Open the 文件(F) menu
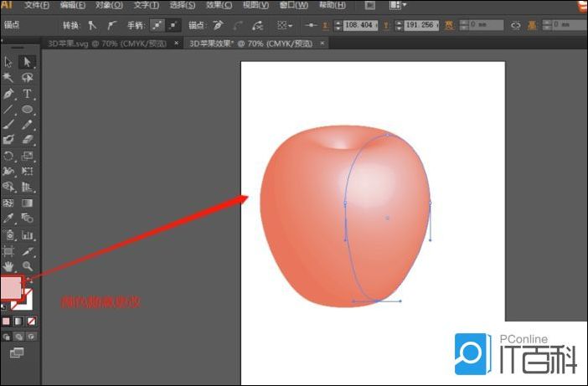Image resolution: width=588 pixels, height=386 pixels. point(36,5)
